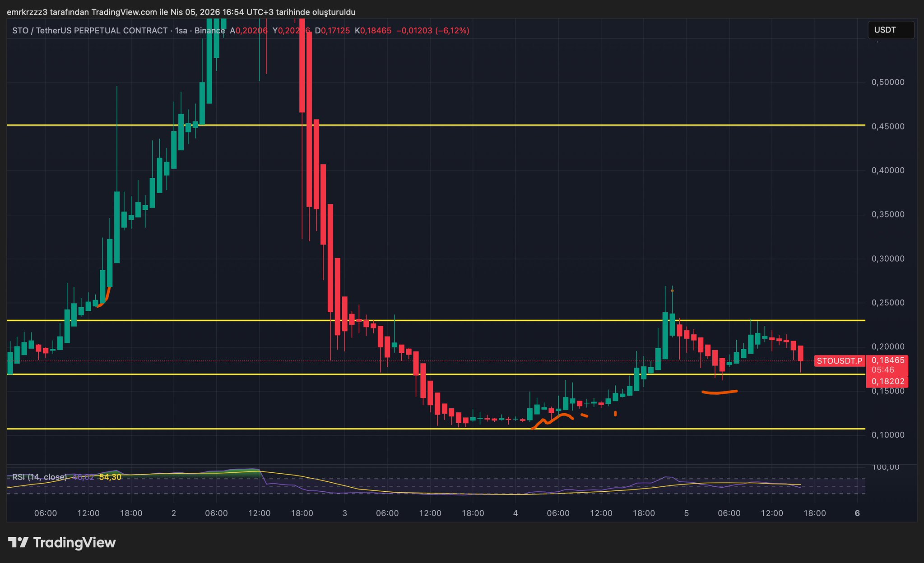Viewport: 924px width, 563px height.
Task: Open the STO / TetherUS PERPETUAL CONTRACT symbol title
Action: pos(89,31)
